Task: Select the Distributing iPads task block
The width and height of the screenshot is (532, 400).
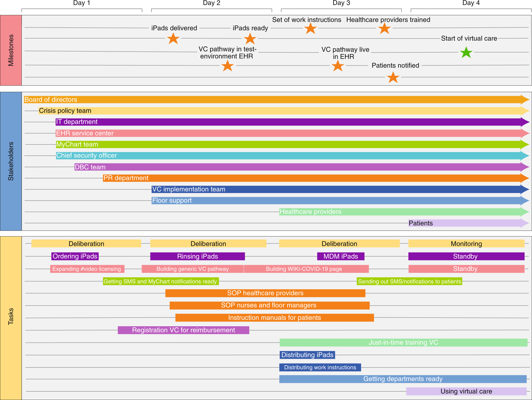Action: click(x=307, y=355)
